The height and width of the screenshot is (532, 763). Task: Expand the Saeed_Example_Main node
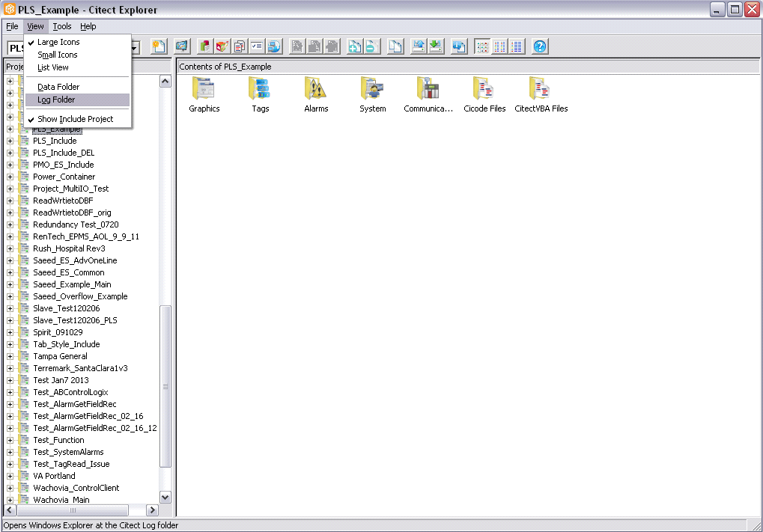pos(10,284)
